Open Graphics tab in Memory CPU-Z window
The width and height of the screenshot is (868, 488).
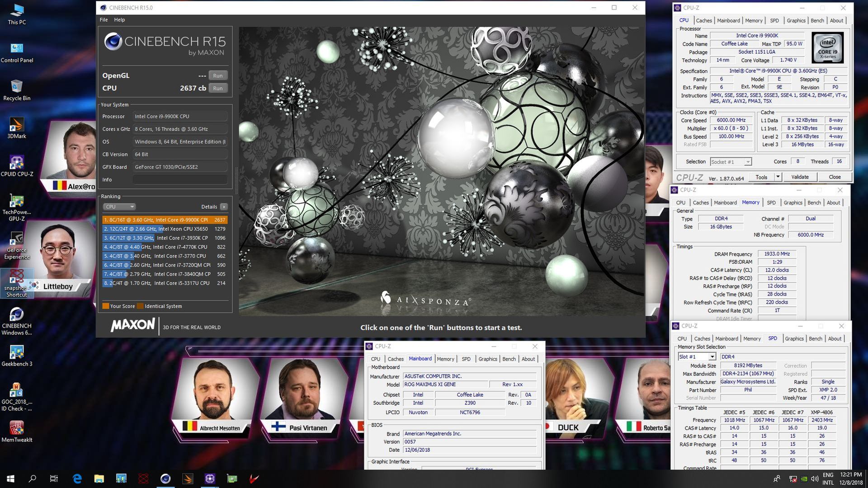pos(793,203)
